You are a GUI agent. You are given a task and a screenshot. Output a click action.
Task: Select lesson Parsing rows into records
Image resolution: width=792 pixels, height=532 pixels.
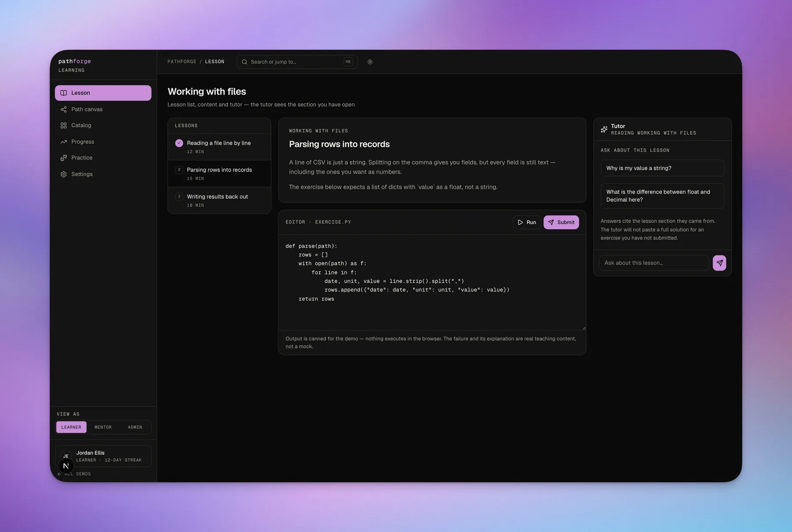click(219, 174)
